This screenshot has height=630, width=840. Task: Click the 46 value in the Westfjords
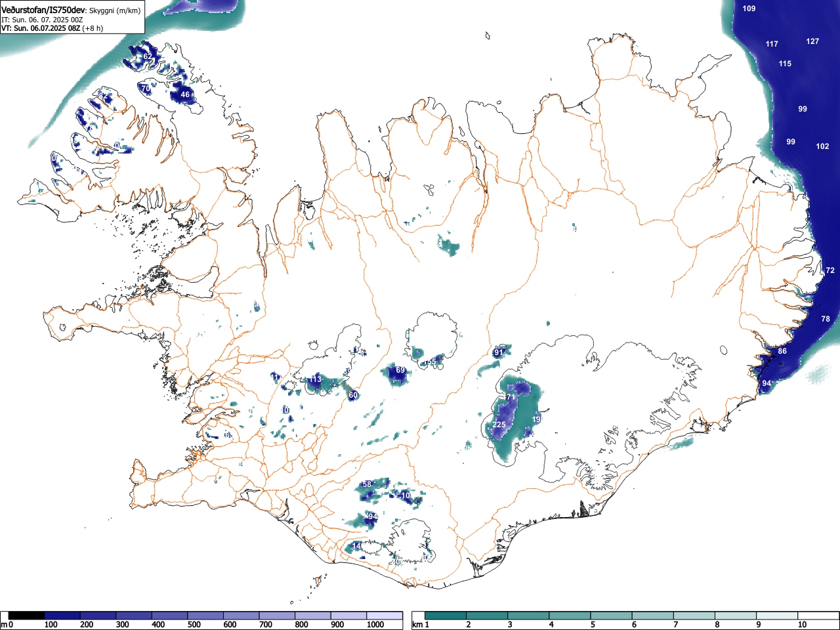185,94
